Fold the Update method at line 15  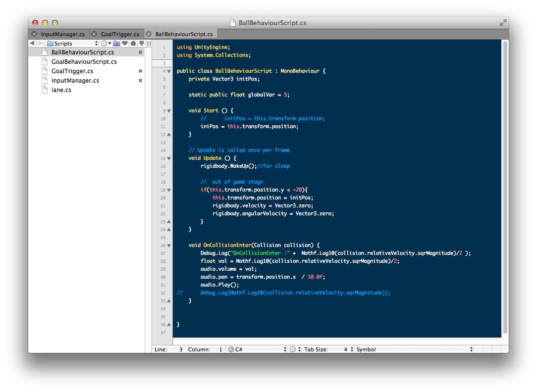(x=168, y=158)
